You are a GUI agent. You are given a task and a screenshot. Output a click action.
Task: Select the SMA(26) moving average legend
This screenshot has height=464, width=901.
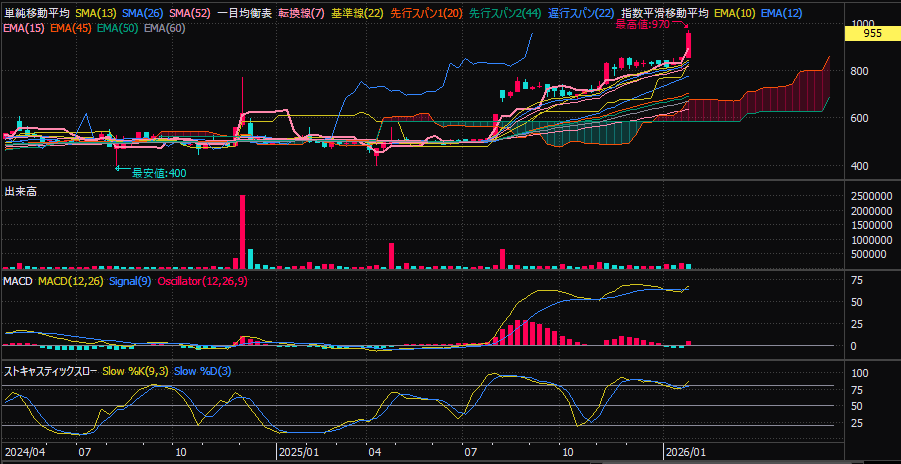pos(144,12)
